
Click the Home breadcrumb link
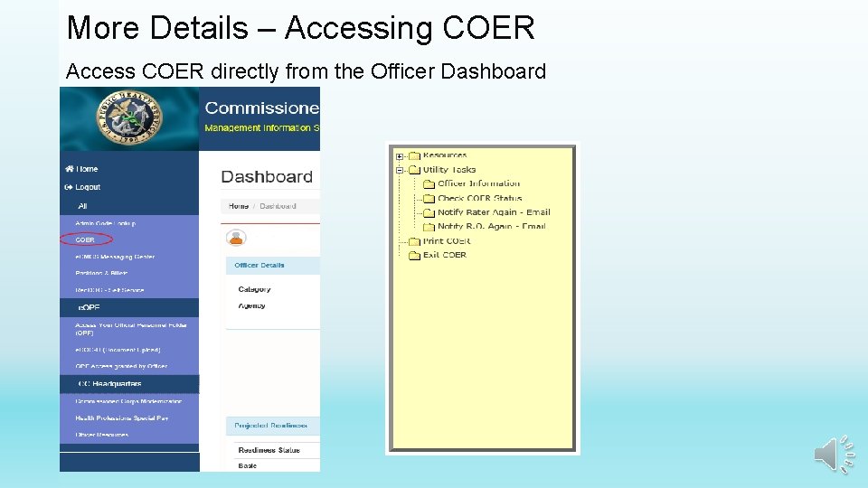point(239,206)
